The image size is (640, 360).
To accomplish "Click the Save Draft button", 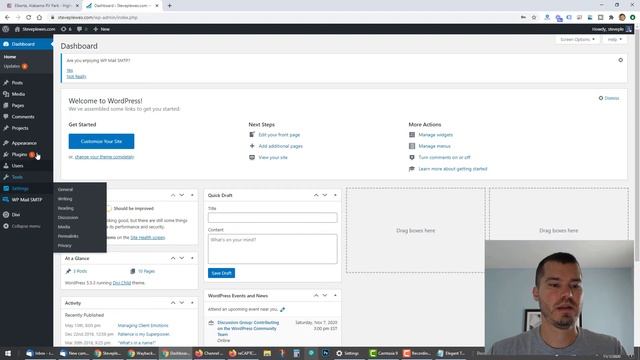I will 221,273.
